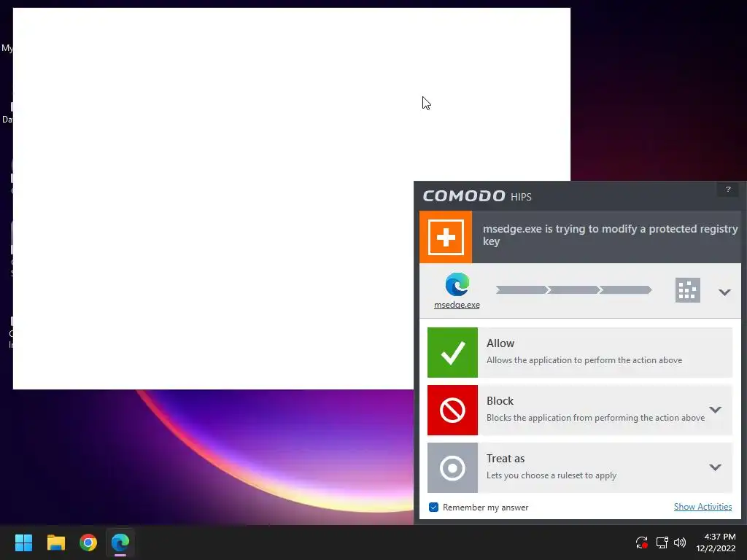
Task: Click 'Allows the application to perform the action above'
Action: [x=584, y=360]
